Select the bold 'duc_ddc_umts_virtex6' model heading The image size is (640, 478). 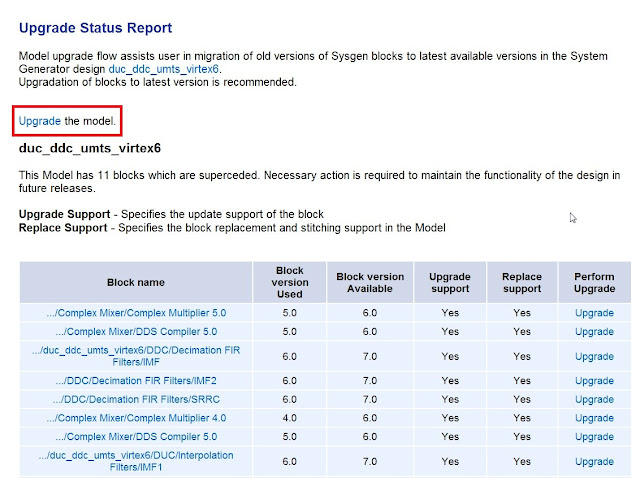tap(90, 148)
